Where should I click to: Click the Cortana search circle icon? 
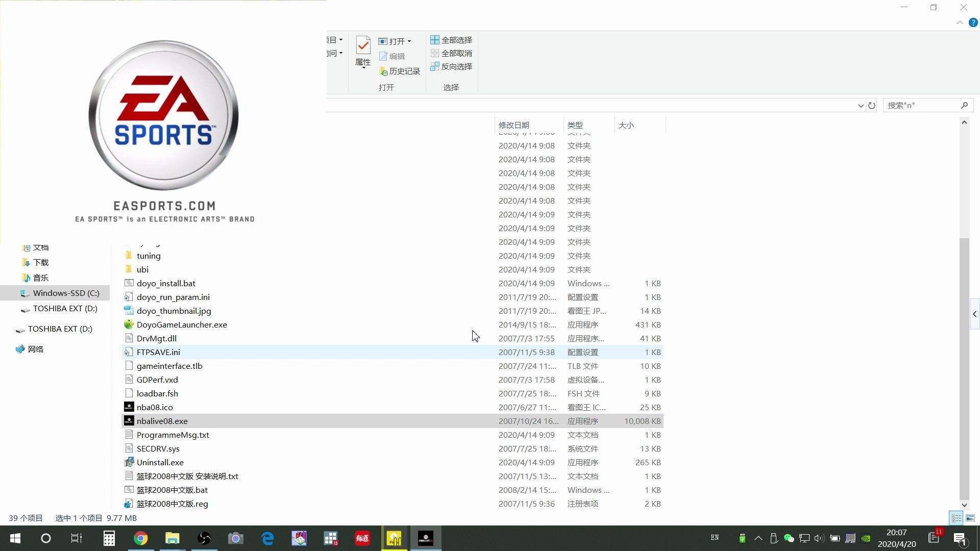(46, 538)
